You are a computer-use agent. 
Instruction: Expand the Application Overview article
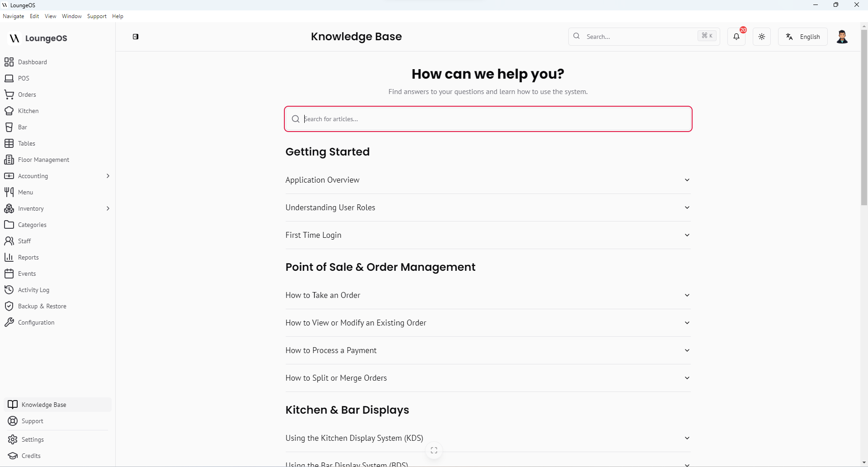point(488,180)
